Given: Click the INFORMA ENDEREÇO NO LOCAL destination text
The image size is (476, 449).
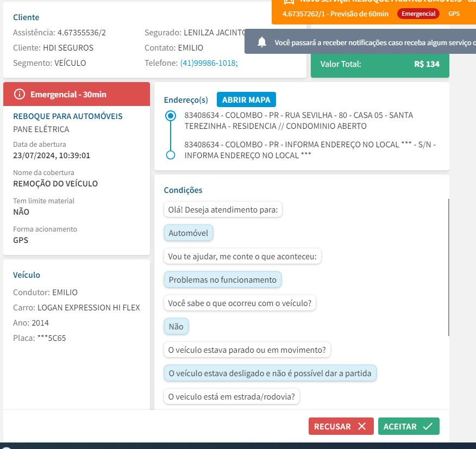Looking at the screenshot, I should tap(310, 150).
